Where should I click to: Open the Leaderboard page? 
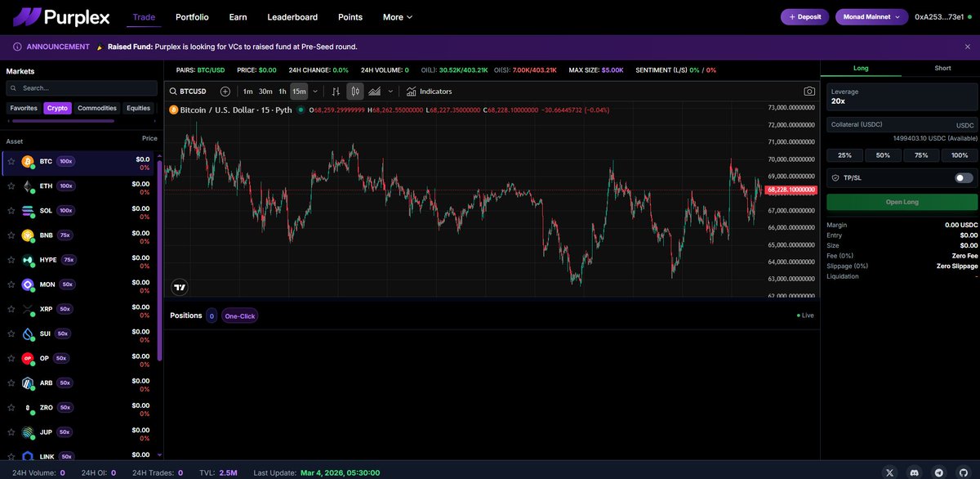[292, 17]
